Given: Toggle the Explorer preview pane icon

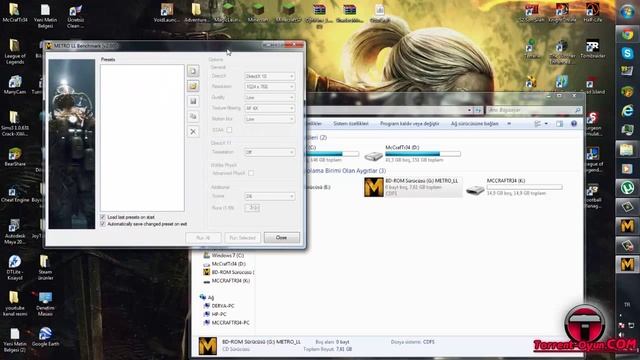Looking at the screenshot, I should [559, 124].
